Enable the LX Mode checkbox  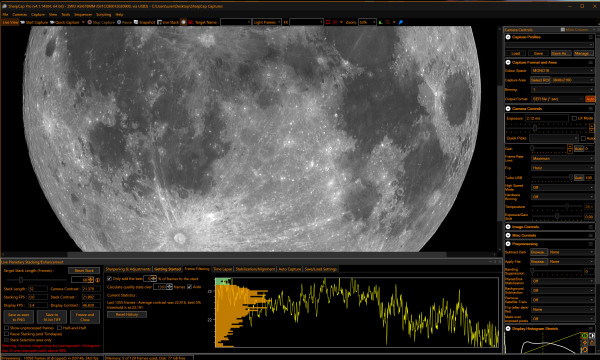574,118
